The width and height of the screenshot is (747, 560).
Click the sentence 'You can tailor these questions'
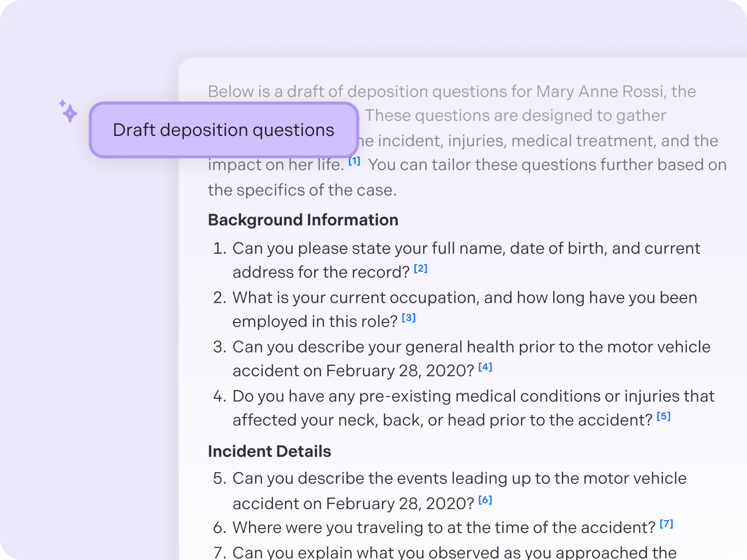tap(467, 177)
